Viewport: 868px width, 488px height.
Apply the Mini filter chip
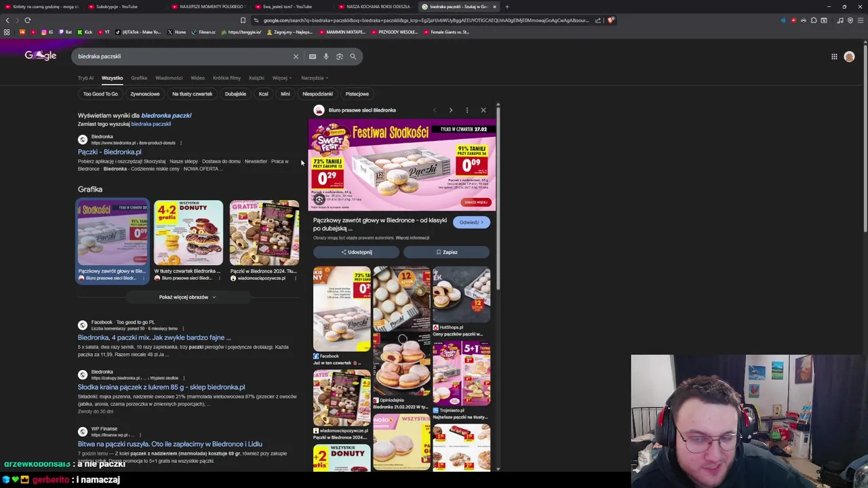(x=285, y=94)
